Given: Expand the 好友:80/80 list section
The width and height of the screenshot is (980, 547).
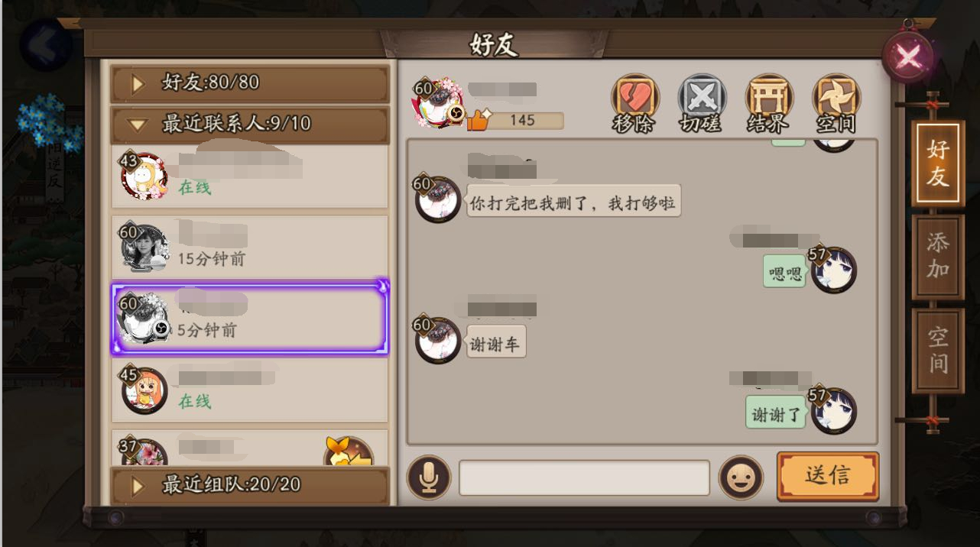Looking at the screenshot, I should coord(251,83).
